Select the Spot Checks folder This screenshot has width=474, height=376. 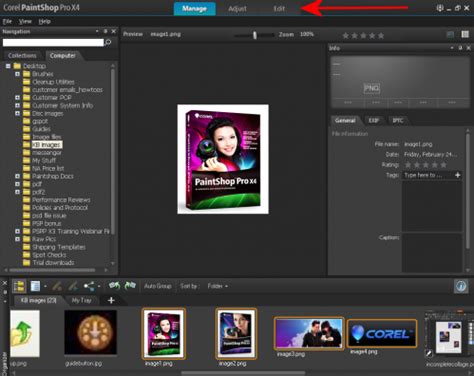pyautogui.click(x=49, y=255)
